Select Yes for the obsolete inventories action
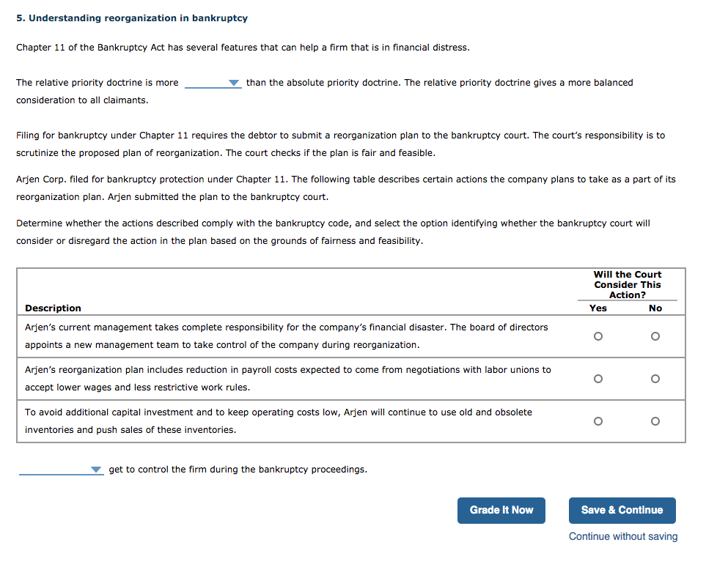 598,420
